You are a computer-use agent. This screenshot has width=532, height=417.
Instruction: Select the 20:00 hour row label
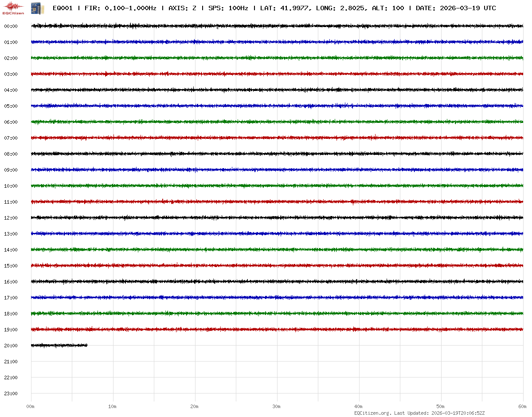pos(11,346)
